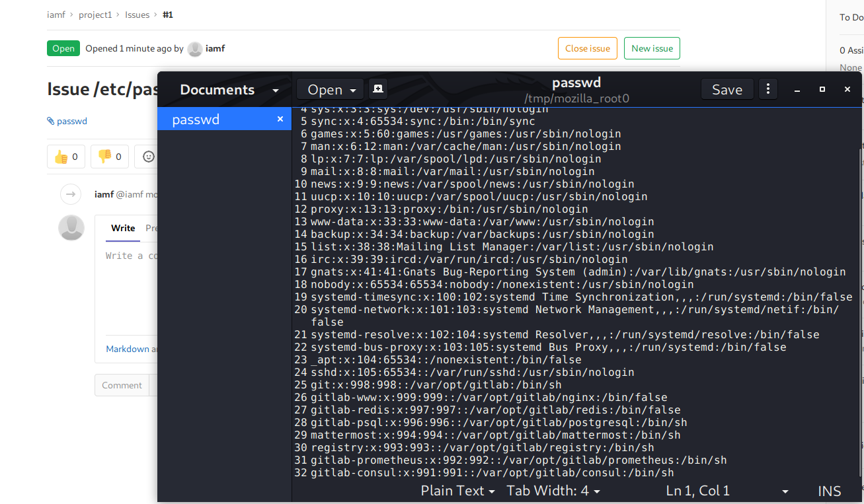Expand the Documents panel dropdown
Viewport: 864px width, 504px height.
pos(276,90)
